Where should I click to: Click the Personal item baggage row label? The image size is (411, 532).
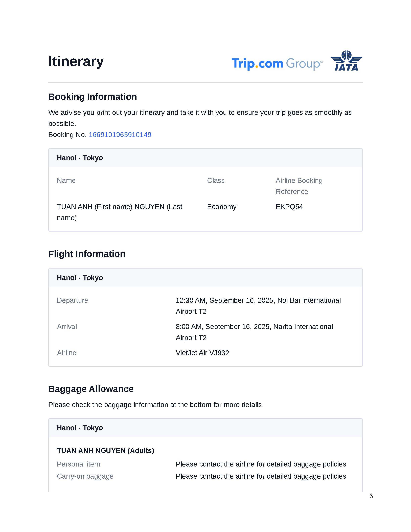pyautogui.click(x=78, y=464)
